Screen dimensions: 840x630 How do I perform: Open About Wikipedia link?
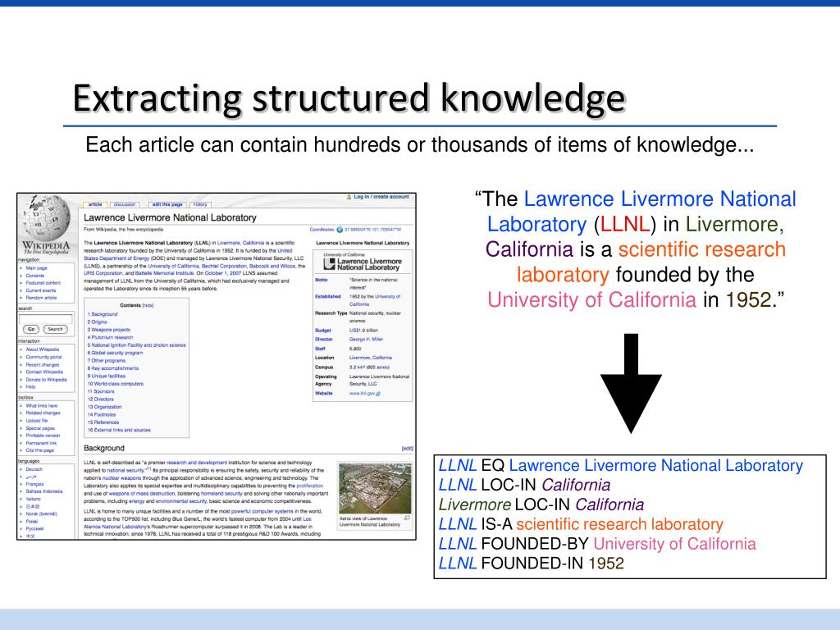pyautogui.click(x=43, y=349)
